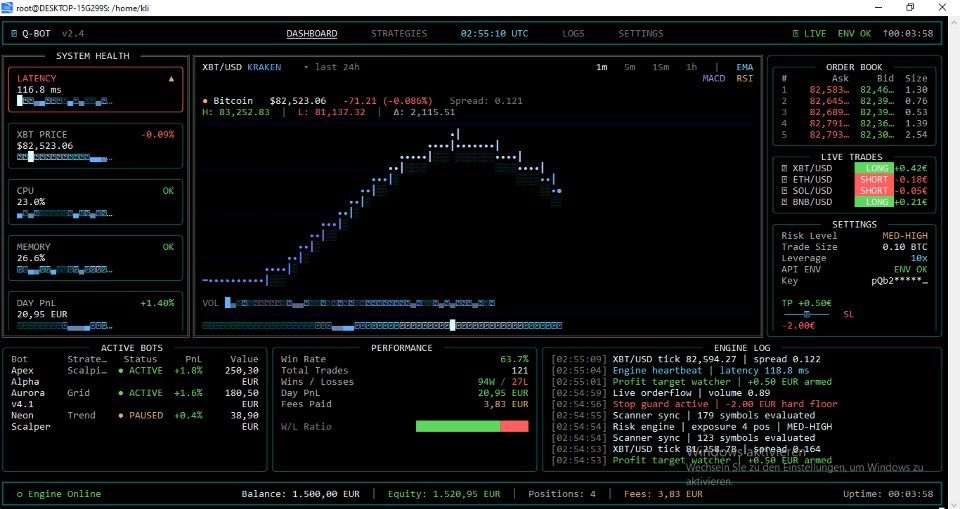Click the MEMORY 26.6% health card
The height and width of the screenshot is (509, 960).
pos(96,258)
